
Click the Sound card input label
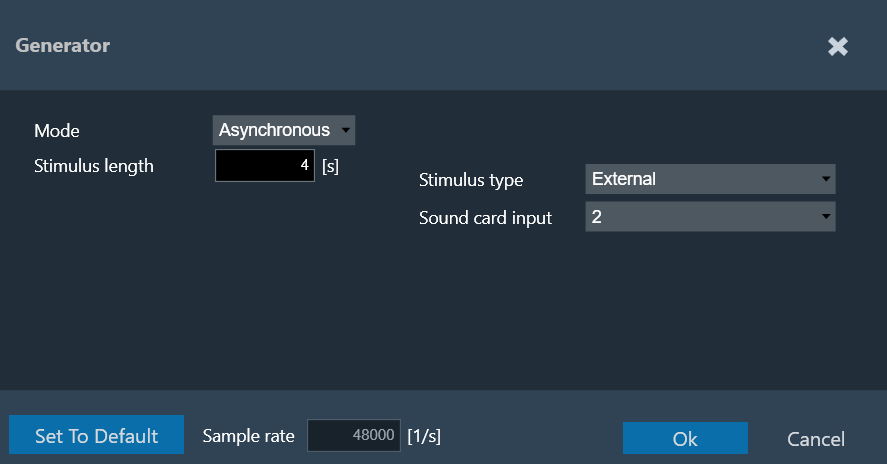pos(485,218)
